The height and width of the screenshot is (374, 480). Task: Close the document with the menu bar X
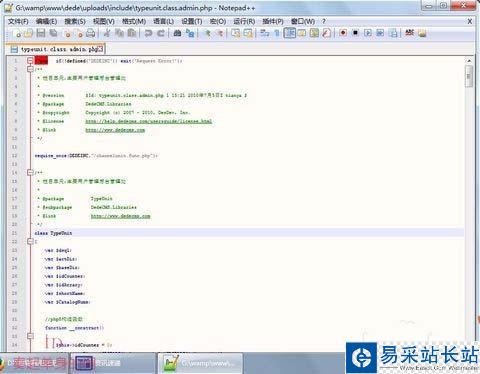coord(470,21)
